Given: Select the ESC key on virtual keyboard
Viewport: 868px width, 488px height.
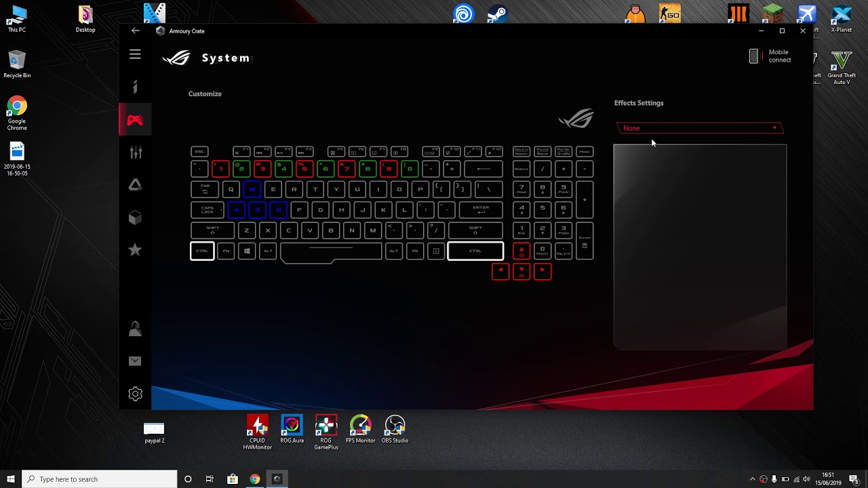Looking at the screenshot, I should point(199,152).
